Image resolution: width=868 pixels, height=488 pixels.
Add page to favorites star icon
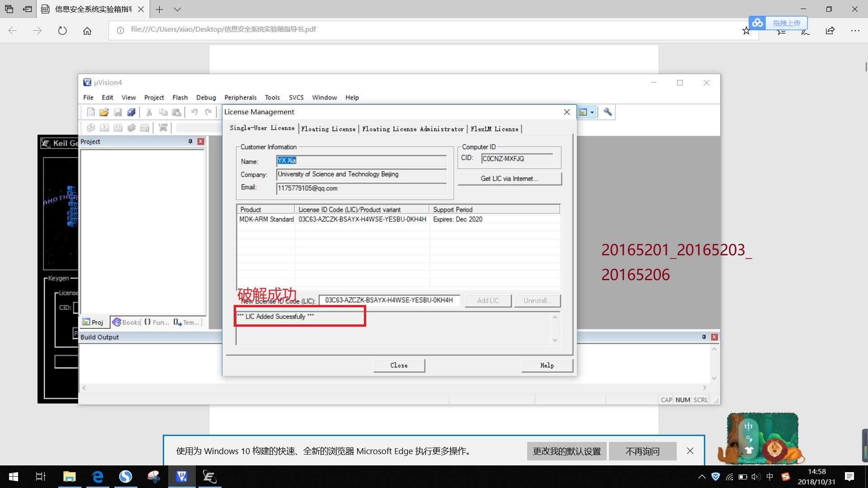pyautogui.click(x=746, y=31)
